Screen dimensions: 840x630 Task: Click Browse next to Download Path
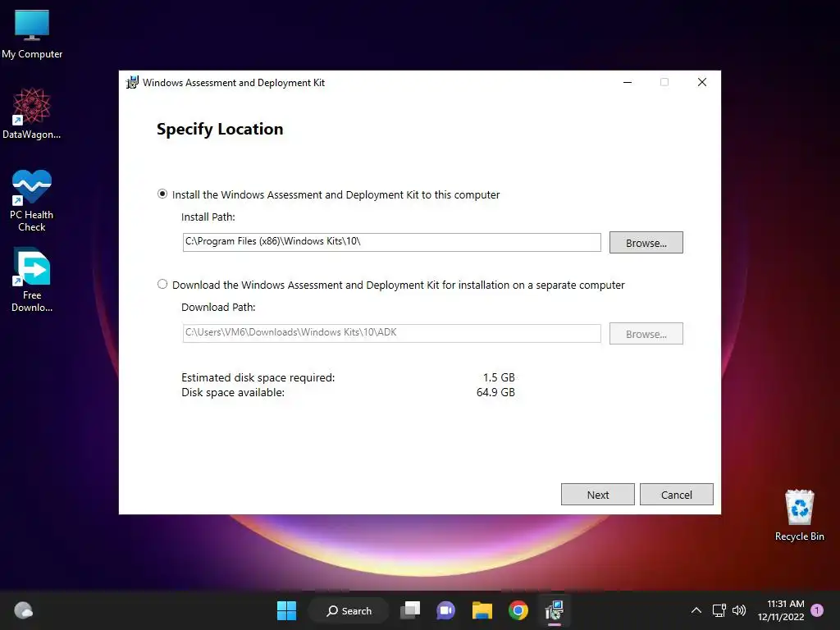coord(646,334)
